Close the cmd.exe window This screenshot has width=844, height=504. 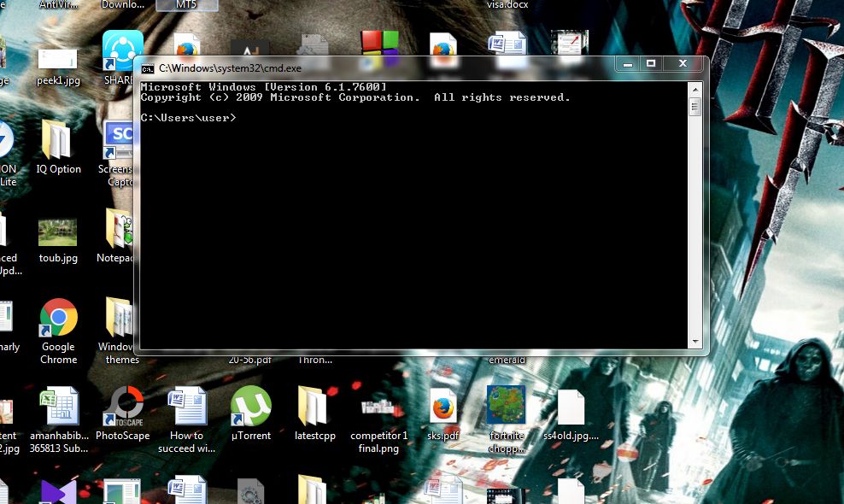tap(683, 64)
